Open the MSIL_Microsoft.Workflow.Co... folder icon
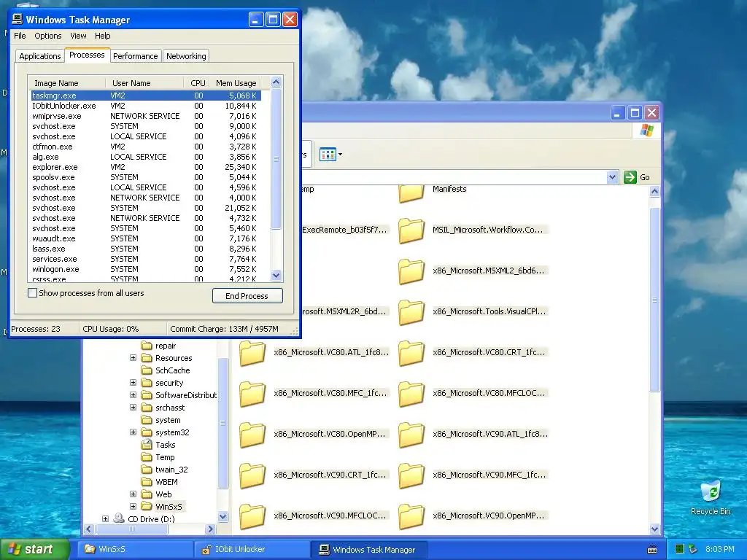Image resolution: width=747 pixels, height=560 pixels. click(411, 230)
